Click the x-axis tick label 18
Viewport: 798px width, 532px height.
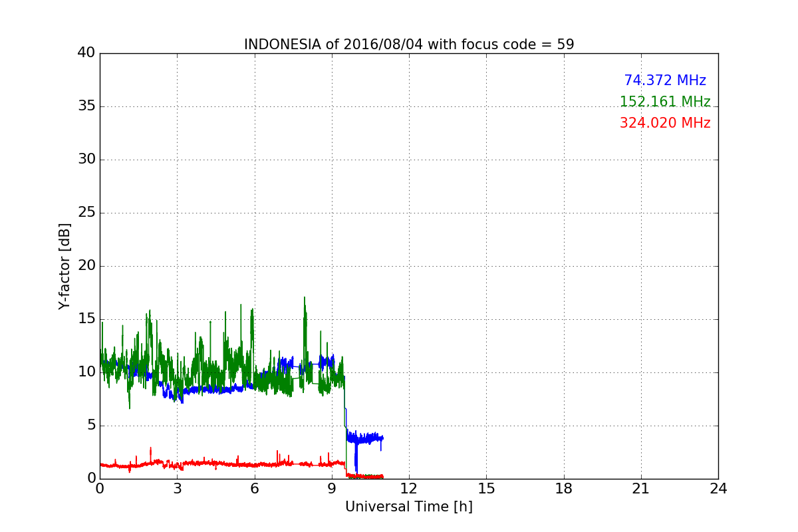pos(564,489)
